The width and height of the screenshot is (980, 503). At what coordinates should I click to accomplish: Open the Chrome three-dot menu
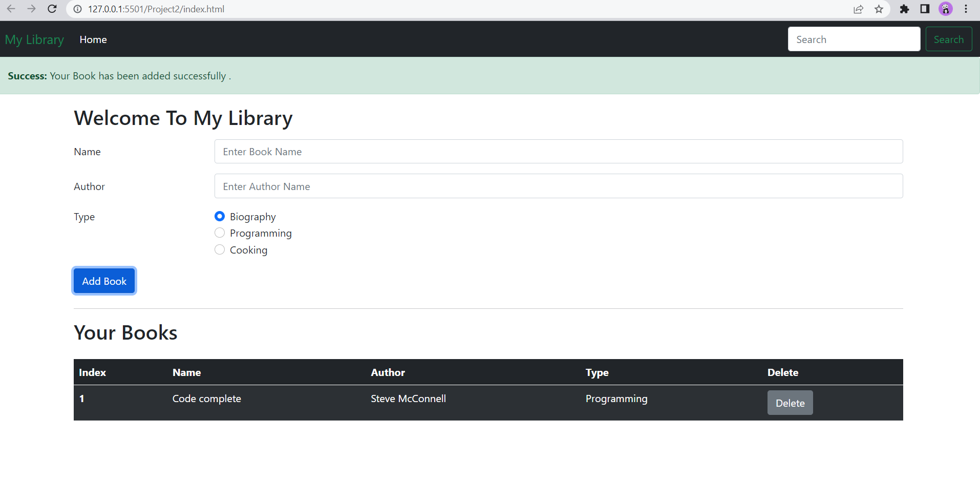(x=966, y=9)
